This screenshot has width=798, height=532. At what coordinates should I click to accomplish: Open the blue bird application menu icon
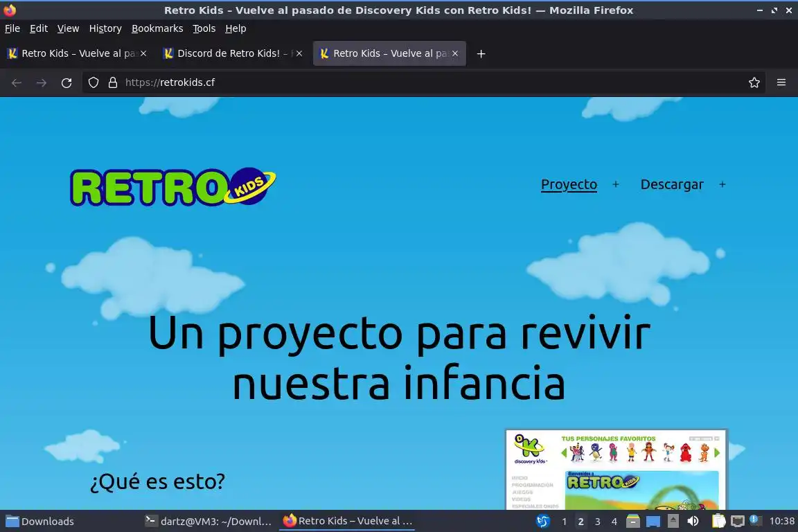tap(543, 522)
